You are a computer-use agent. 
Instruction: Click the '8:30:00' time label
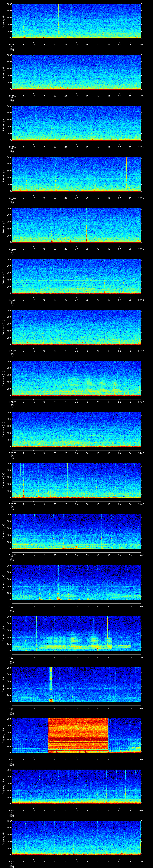click(x=12, y=861)
